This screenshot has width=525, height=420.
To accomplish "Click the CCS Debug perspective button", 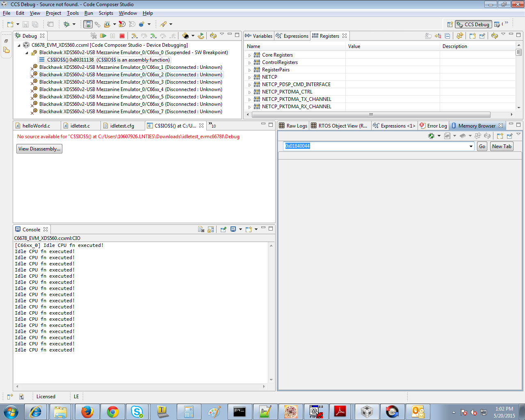I will (473, 24).
